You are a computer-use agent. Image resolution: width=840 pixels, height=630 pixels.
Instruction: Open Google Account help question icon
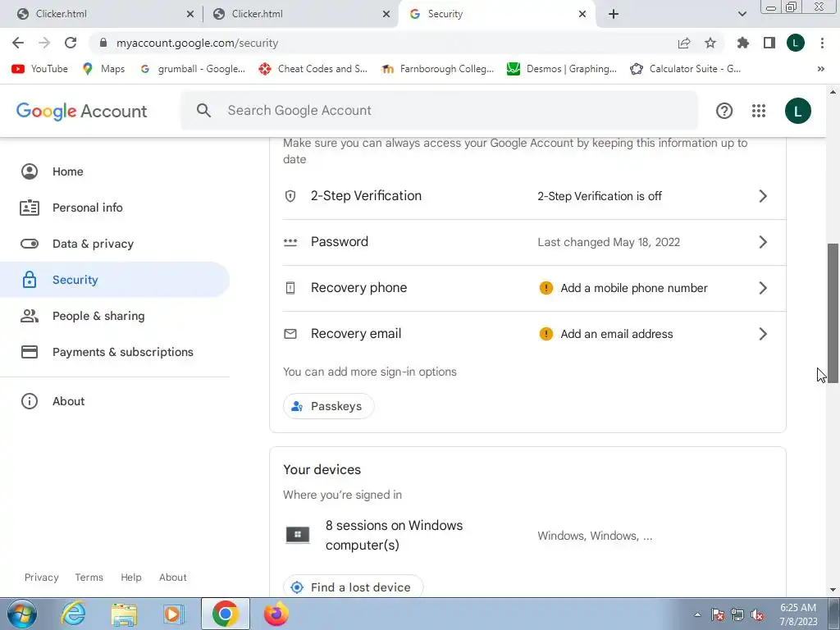(x=724, y=111)
